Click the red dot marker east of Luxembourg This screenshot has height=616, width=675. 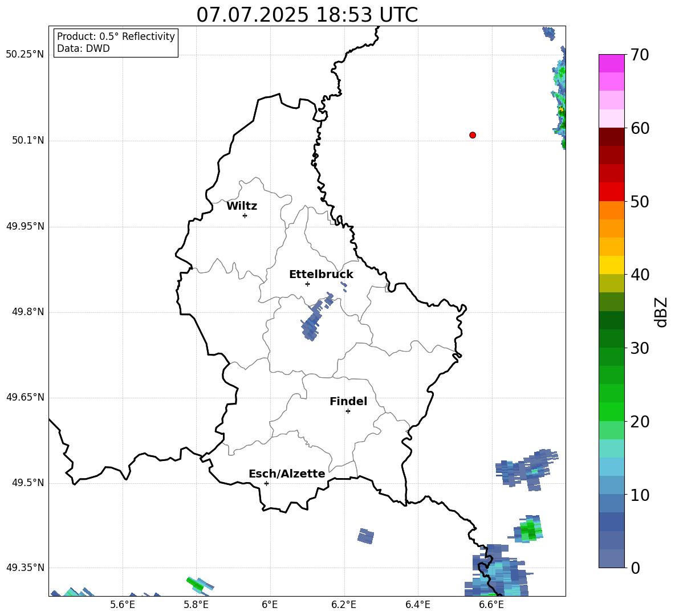[x=473, y=135]
